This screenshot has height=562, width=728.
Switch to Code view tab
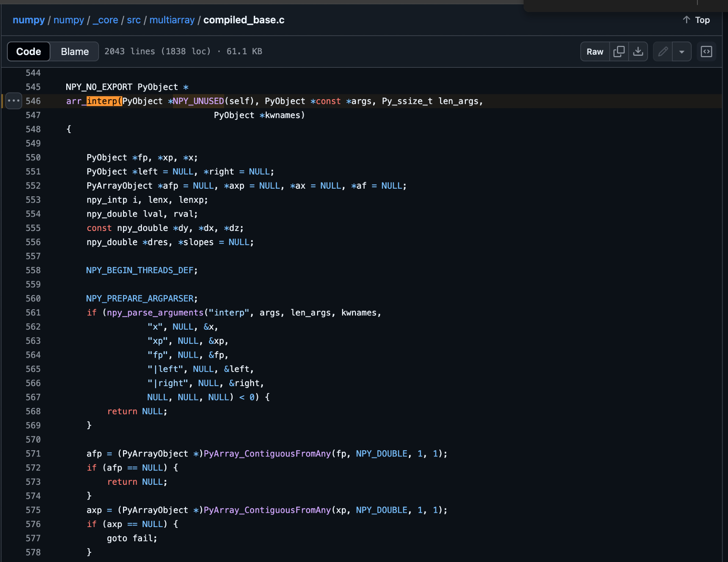[x=28, y=51]
